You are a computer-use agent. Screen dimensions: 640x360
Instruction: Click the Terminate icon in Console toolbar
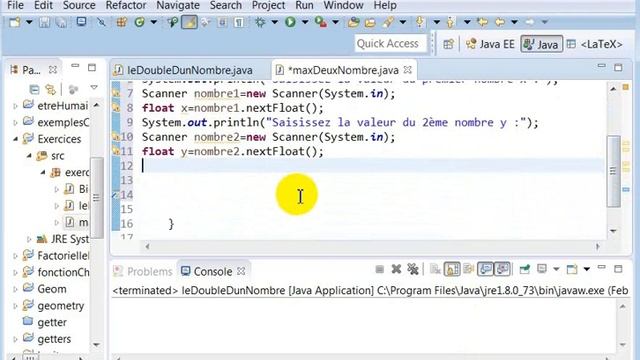pyautogui.click(x=380, y=269)
